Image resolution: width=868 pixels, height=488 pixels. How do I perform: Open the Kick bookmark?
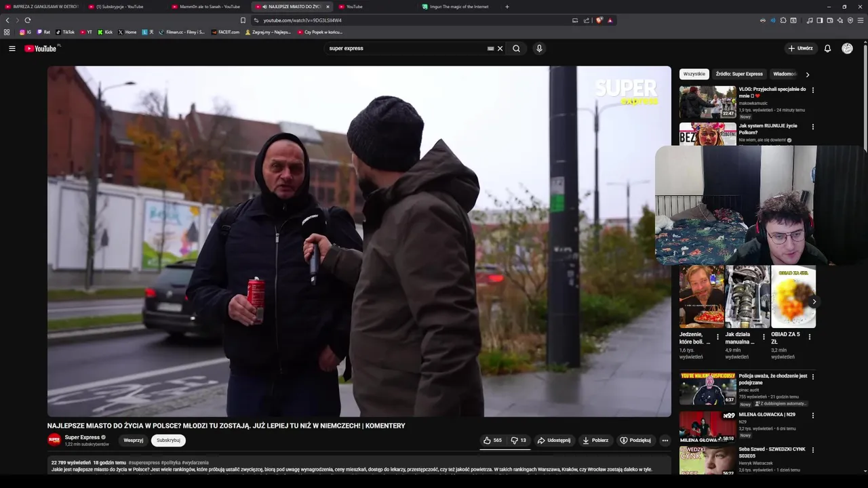[105, 32]
